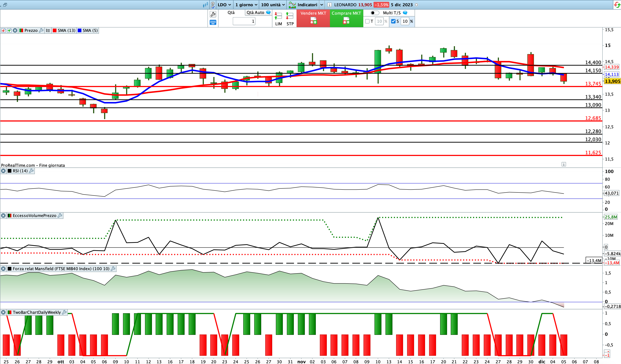Expand the arrow next to Indicatori
The height and width of the screenshot is (364, 621).
coord(321,5)
